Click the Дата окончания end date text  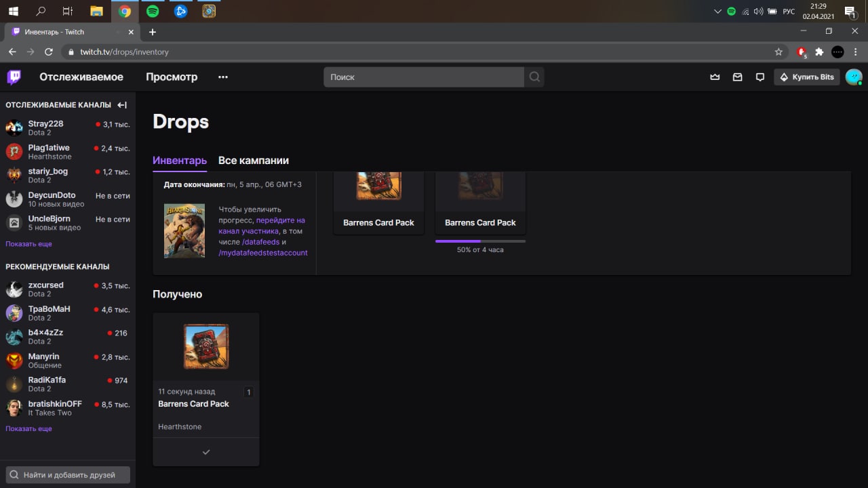click(233, 184)
